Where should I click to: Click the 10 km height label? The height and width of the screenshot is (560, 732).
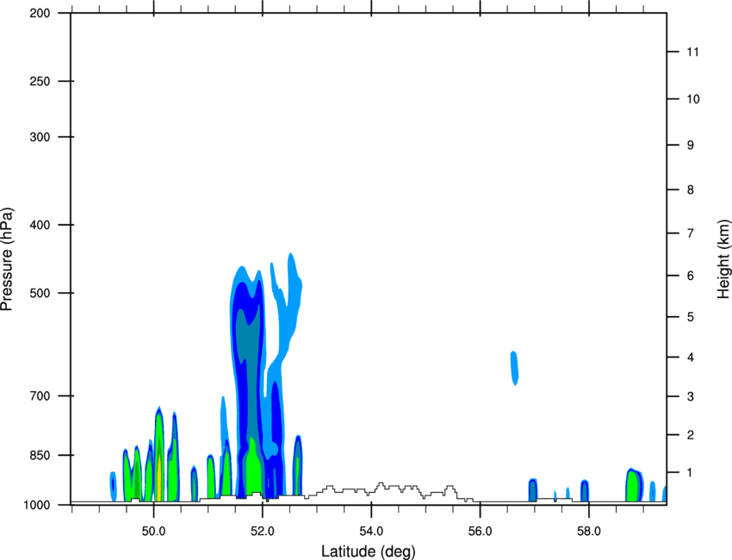coord(693,99)
